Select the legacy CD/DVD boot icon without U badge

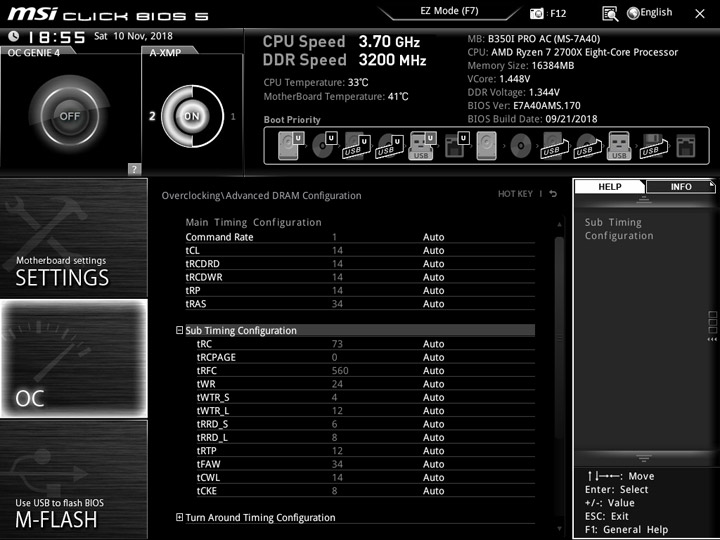(521, 146)
